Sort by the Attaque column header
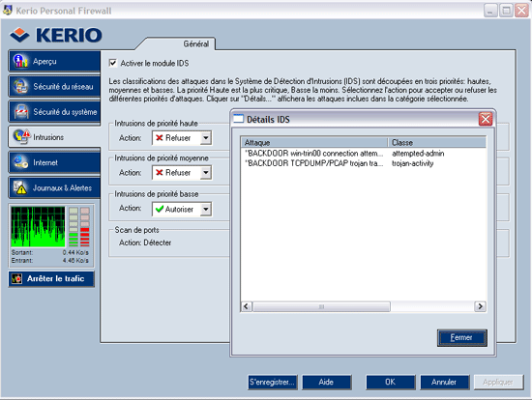The image size is (532, 400). pos(314,142)
